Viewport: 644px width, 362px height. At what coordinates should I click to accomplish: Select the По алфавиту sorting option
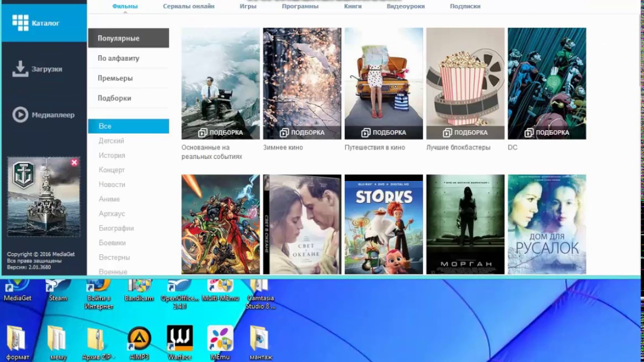pos(128,58)
